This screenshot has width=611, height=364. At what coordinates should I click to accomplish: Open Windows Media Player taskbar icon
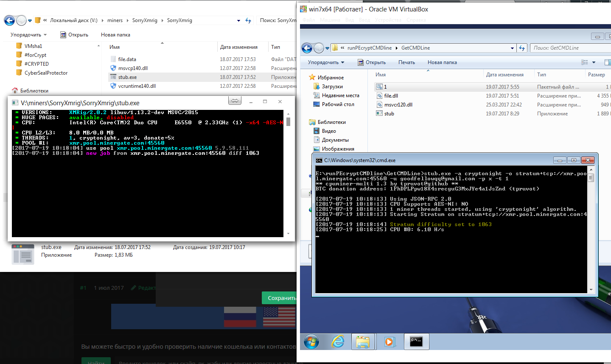(389, 342)
